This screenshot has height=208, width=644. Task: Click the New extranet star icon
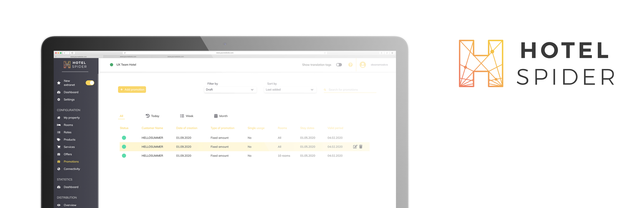pos(59,83)
